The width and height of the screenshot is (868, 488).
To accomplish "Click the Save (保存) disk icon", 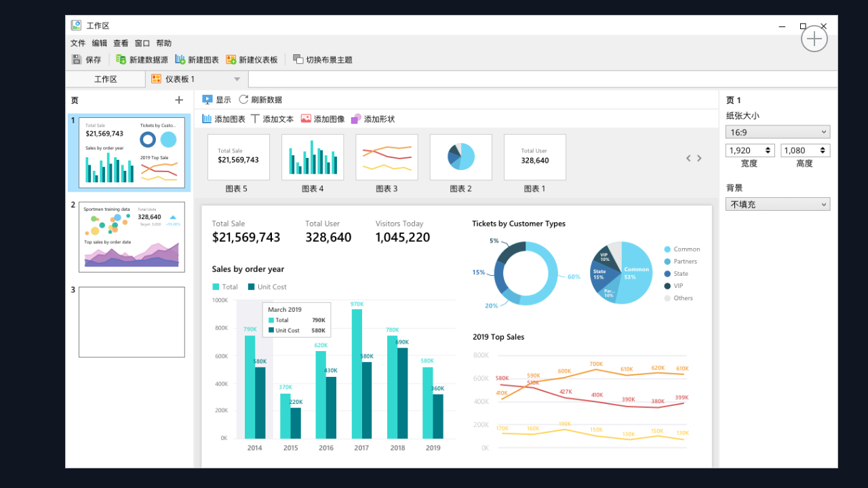I will pyautogui.click(x=77, y=60).
